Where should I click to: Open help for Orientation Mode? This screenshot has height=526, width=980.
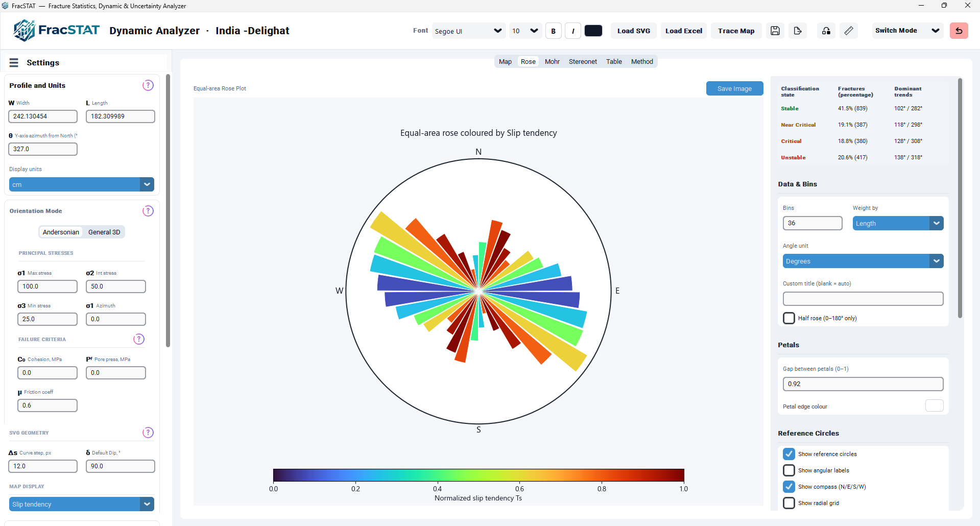pyautogui.click(x=148, y=211)
